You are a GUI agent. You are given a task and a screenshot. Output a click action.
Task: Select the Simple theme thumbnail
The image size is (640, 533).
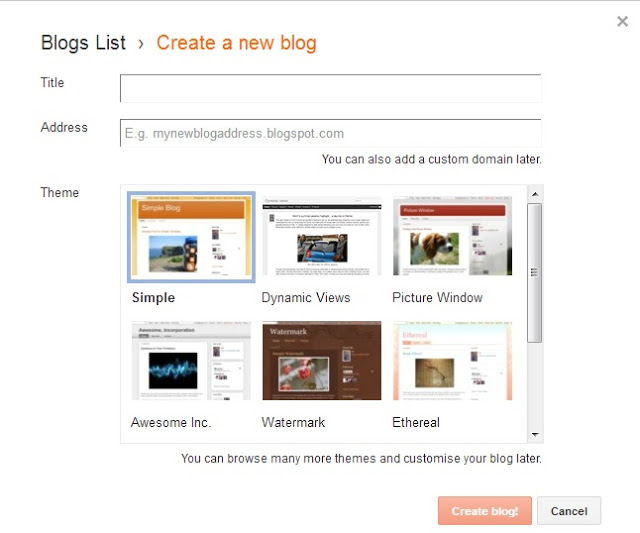pyautogui.click(x=191, y=237)
